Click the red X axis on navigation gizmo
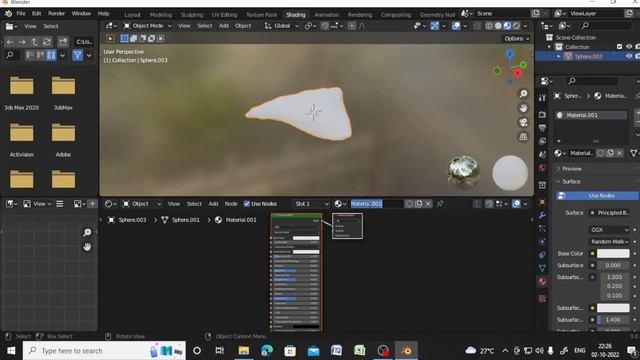 click(518, 73)
